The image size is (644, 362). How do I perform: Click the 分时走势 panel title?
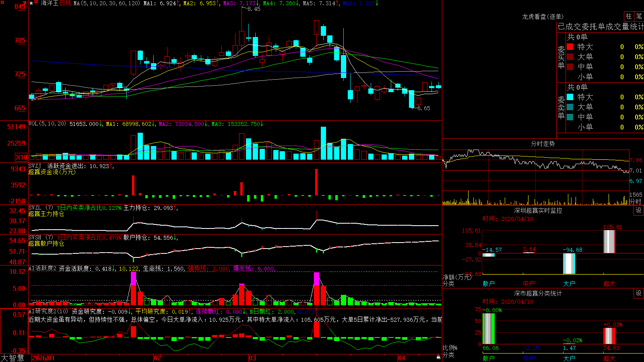[543, 144]
